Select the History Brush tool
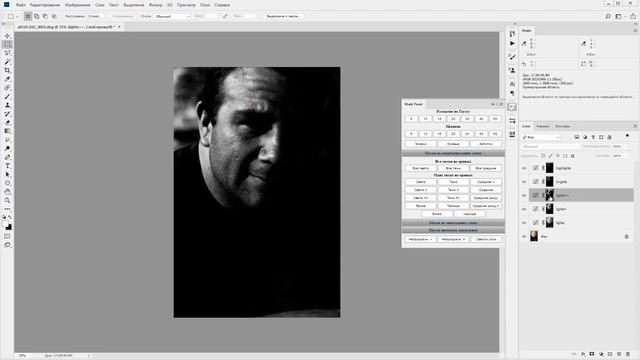640x360 pixels. (x=7, y=113)
